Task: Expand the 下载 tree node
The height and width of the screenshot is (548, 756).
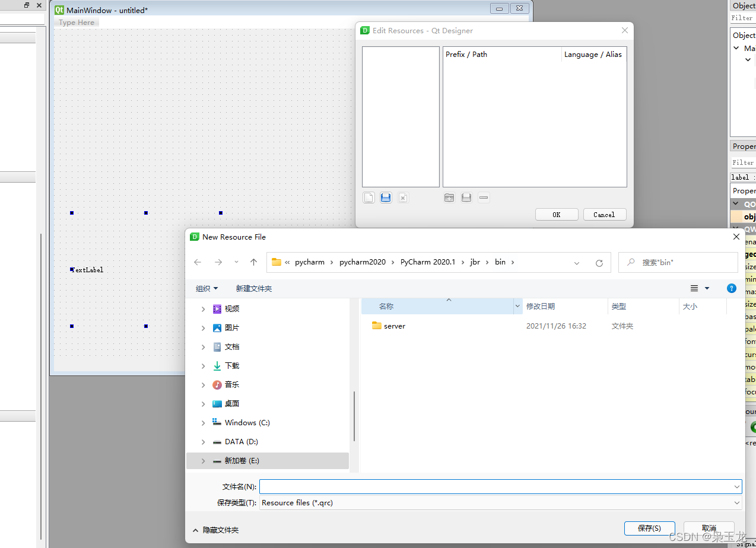Action: click(x=204, y=365)
